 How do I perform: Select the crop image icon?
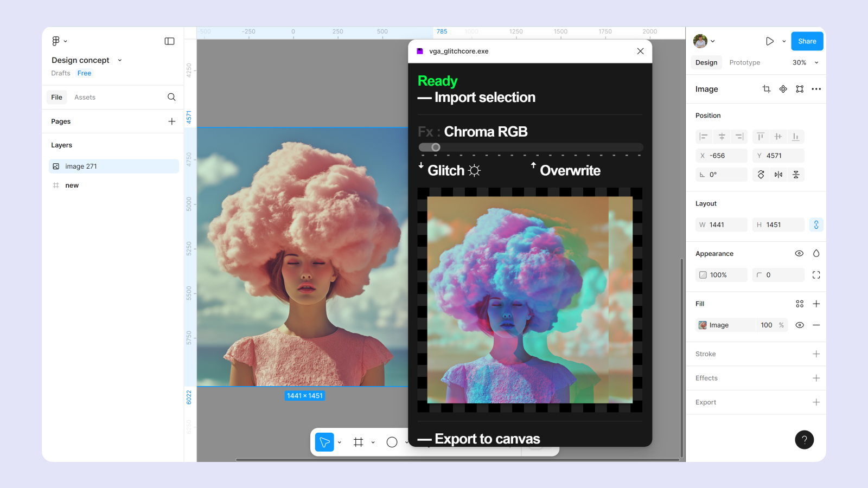766,89
